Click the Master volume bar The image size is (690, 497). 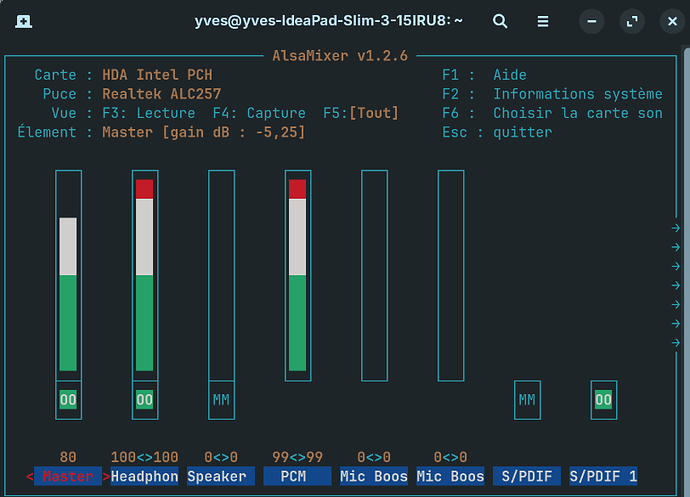click(x=68, y=275)
